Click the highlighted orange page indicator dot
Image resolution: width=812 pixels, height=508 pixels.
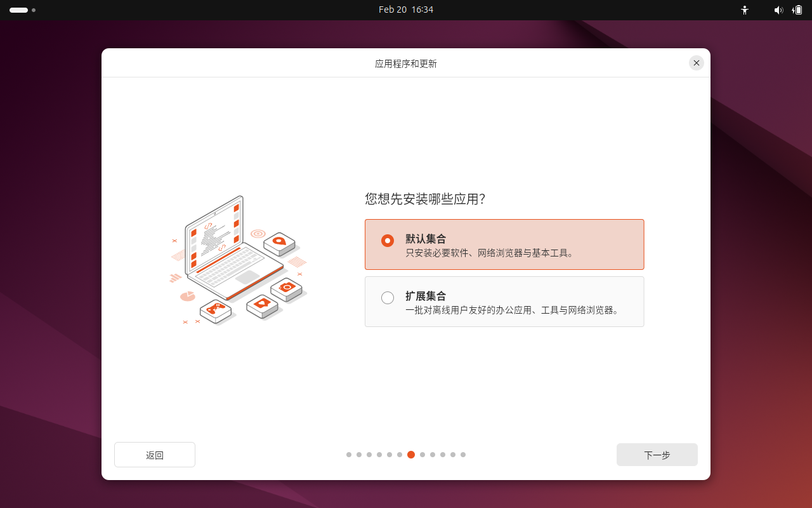(411, 455)
